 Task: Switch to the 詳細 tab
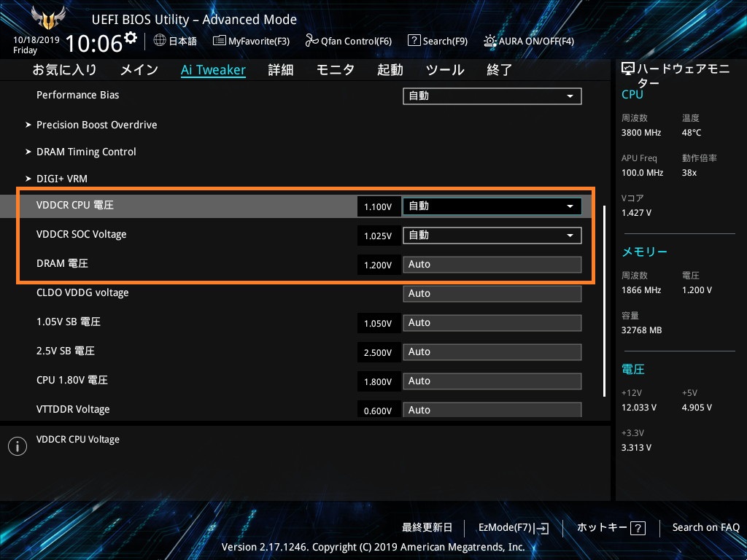coord(281,70)
